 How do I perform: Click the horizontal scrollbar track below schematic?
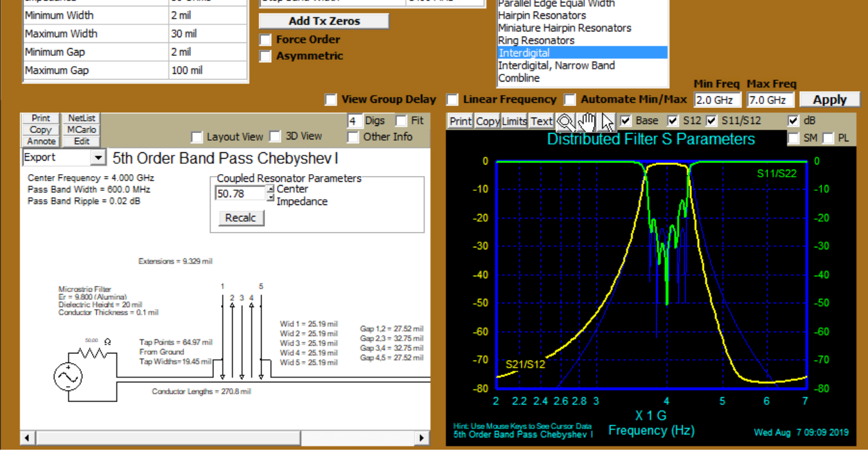225,438
